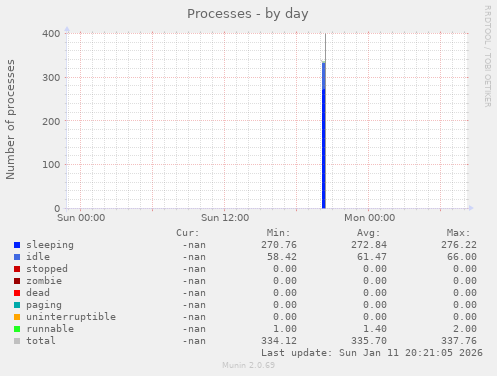Click the 'runnable' legend label
This screenshot has height=376, width=497.
coord(50,329)
